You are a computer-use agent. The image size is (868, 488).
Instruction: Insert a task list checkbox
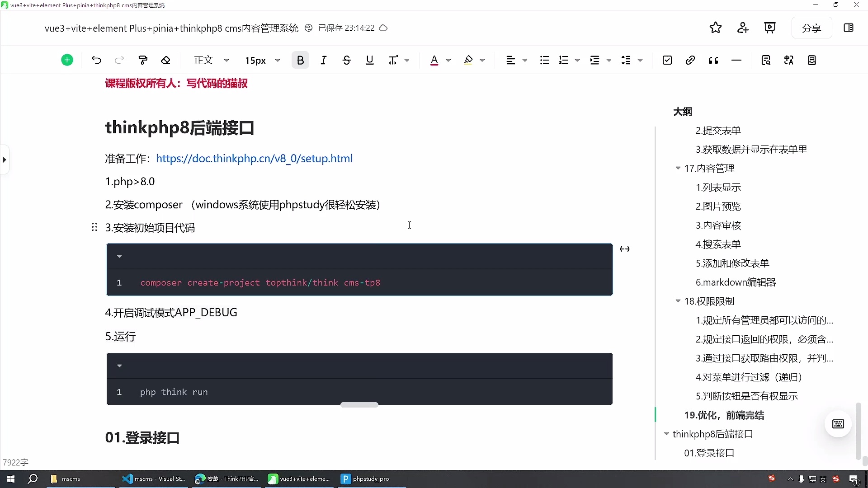(x=667, y=60)
